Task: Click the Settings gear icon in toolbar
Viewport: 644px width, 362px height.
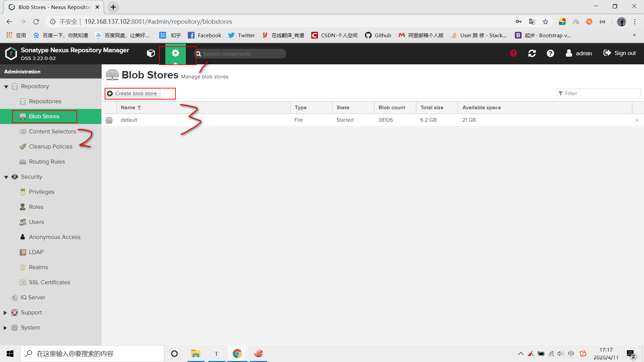Action: [x=175, y=53]
